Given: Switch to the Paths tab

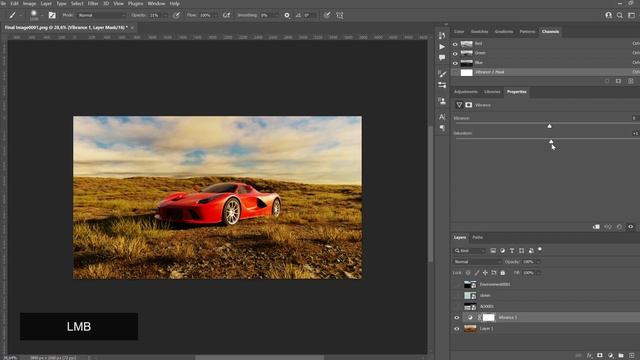Looking at the screenshot, I should click(478, 237).
